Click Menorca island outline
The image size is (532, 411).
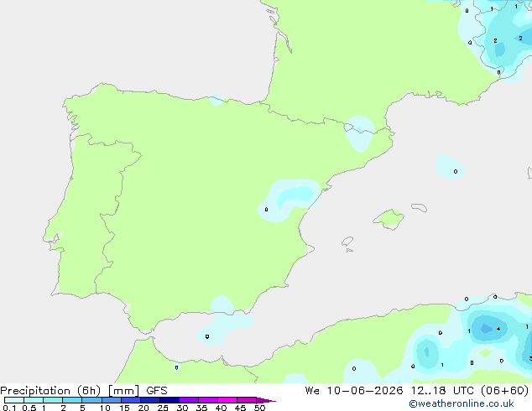coord(419,207)
